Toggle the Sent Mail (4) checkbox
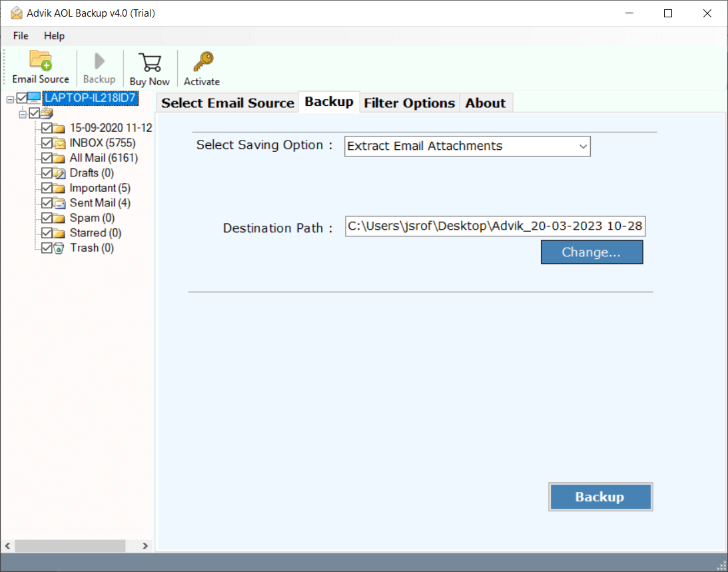The image size is (728, 572). [x=47, y=203]
